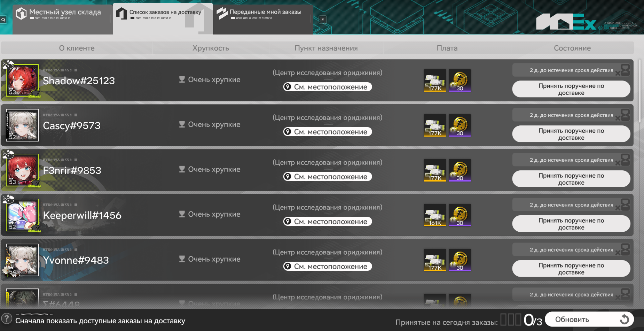Click the gold coin reward icon for Yvonne#9483

tap(460, 260)
